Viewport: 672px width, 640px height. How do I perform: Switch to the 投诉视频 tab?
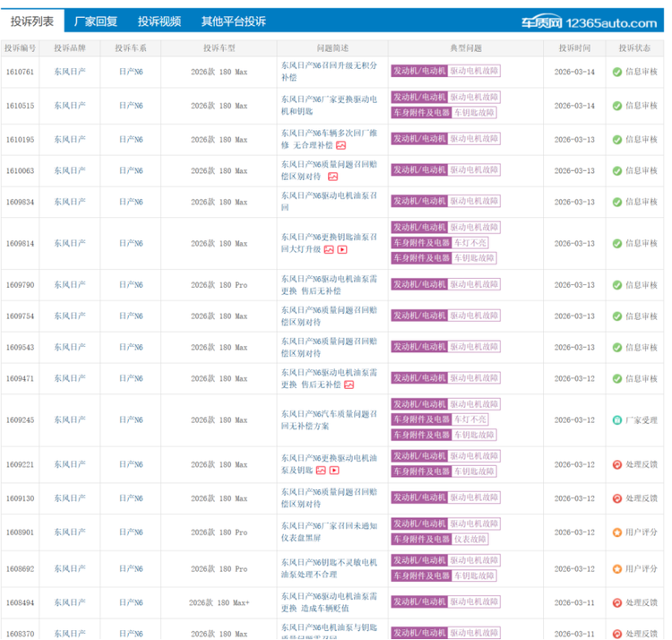159,22
